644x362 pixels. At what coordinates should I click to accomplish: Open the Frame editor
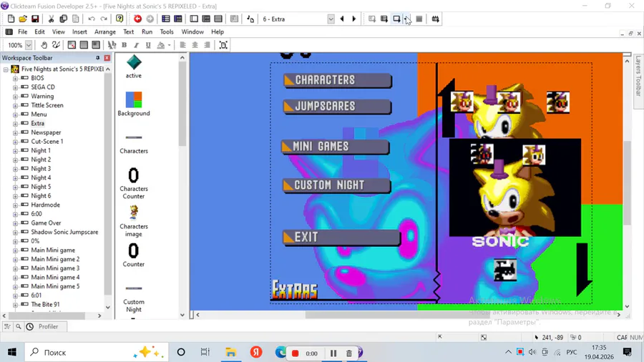(194, 19)
